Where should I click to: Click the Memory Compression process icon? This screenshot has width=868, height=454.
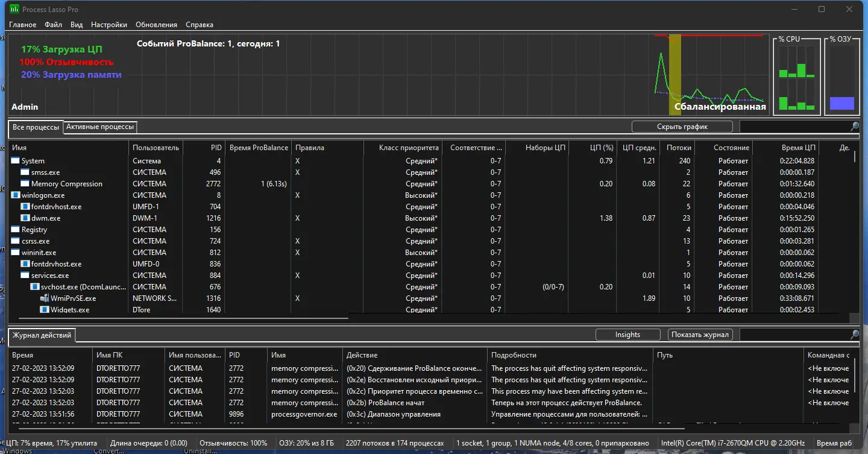25,184
